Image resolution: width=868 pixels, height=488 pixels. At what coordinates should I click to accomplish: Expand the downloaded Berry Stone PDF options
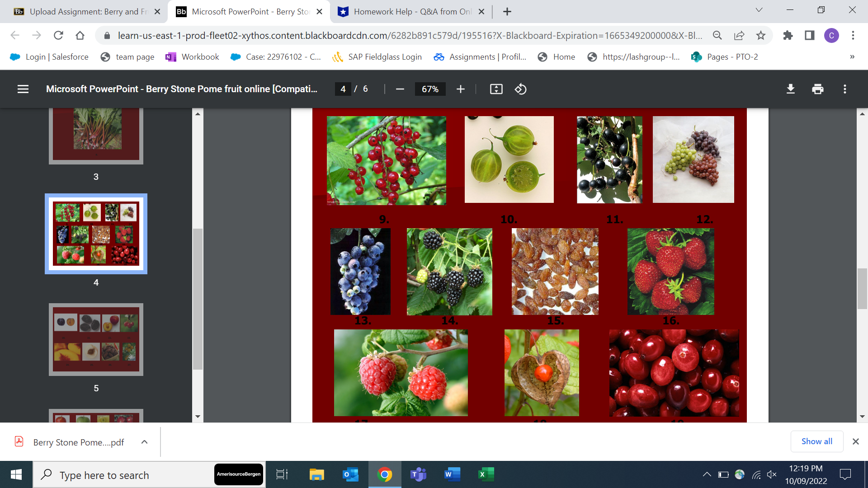144,442
